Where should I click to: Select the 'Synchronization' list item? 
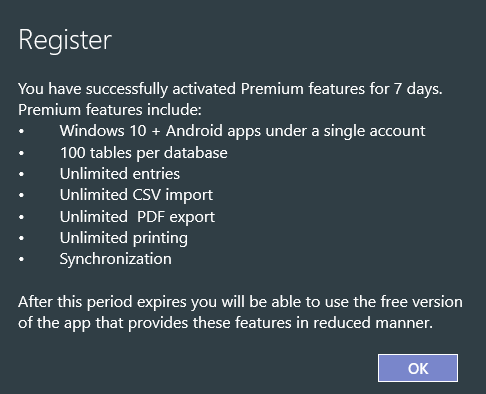[116, 259]
